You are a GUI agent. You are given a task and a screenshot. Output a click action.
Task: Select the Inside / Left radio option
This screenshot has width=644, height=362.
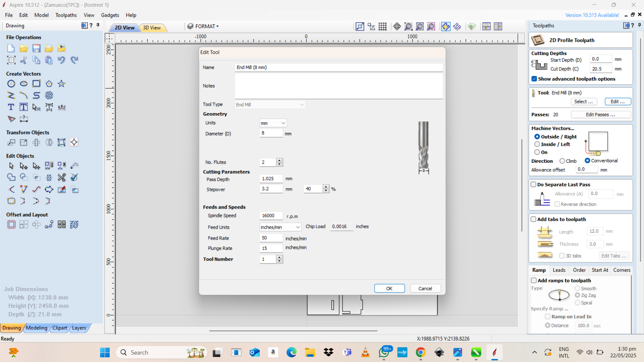click(x=537, y=144)
